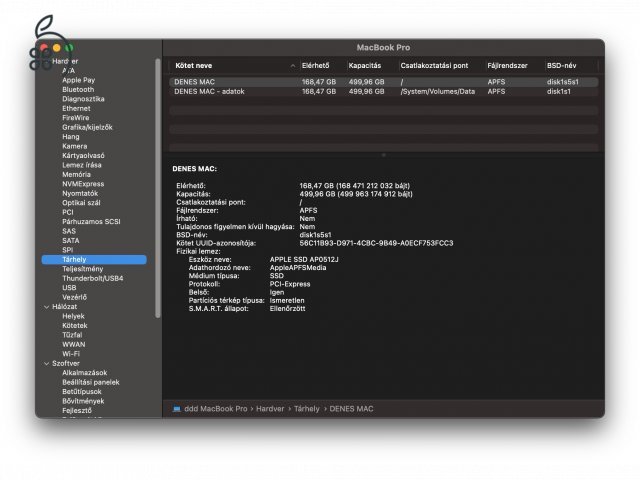This screenshot has width=640, height=480.
Task: Click DENES MAC in the path bar
Action: click(351, 409)
